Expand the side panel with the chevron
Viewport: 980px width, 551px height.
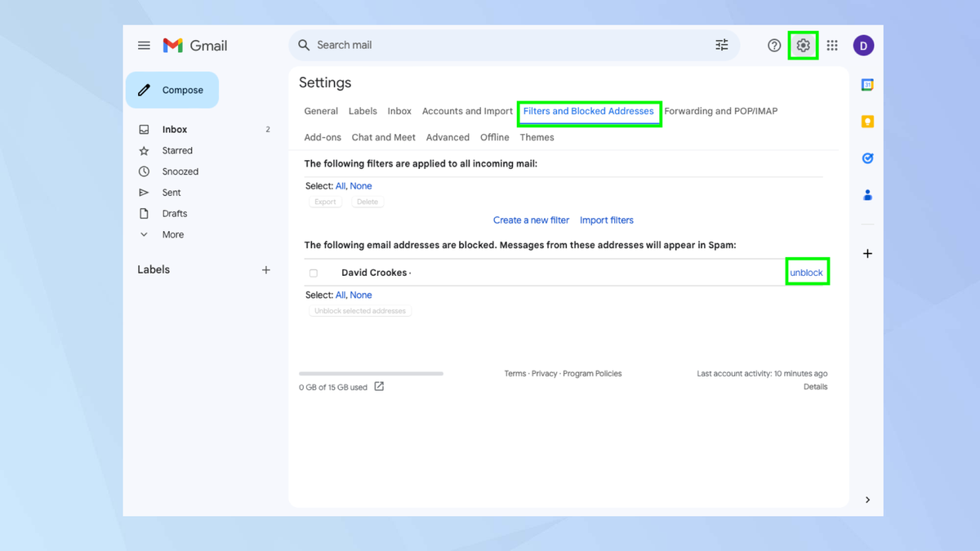(x=867, y=499)
